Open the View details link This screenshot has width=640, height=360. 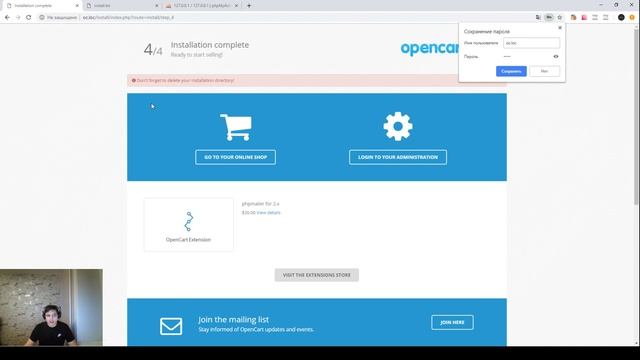[x=268, y=213]
